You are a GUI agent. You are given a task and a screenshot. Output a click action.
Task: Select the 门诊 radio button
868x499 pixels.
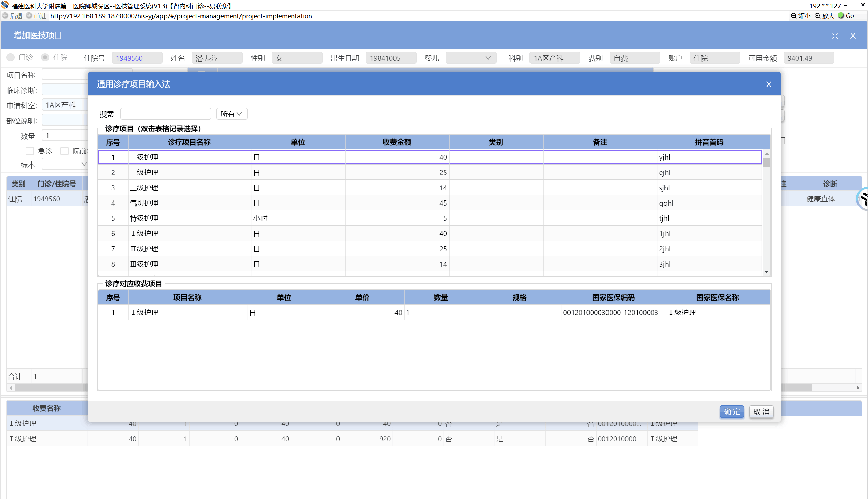(x=11, y=58)
